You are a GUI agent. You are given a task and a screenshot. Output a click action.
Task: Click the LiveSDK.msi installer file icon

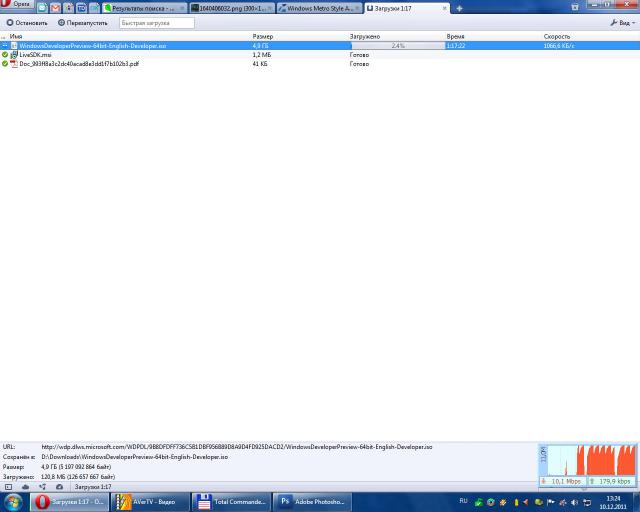14,55
